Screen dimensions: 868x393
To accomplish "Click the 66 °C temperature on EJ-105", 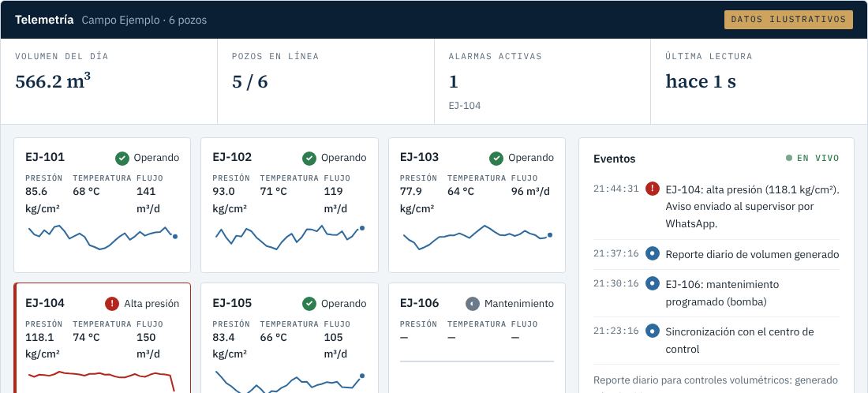I will [x=274, y=338].
